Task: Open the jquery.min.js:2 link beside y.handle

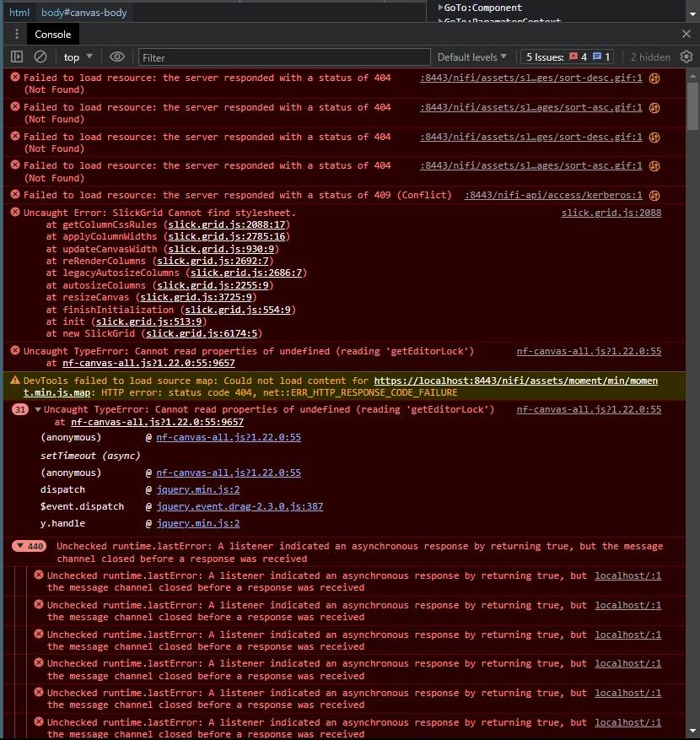Action: [x=198, y=523]
